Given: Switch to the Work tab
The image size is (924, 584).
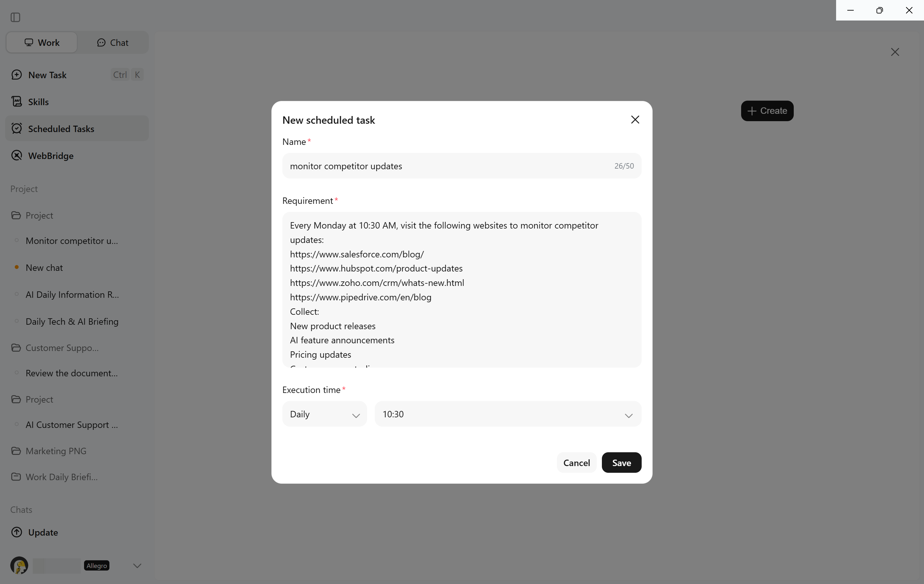Looking at the screenshot, I should [42, 43].
